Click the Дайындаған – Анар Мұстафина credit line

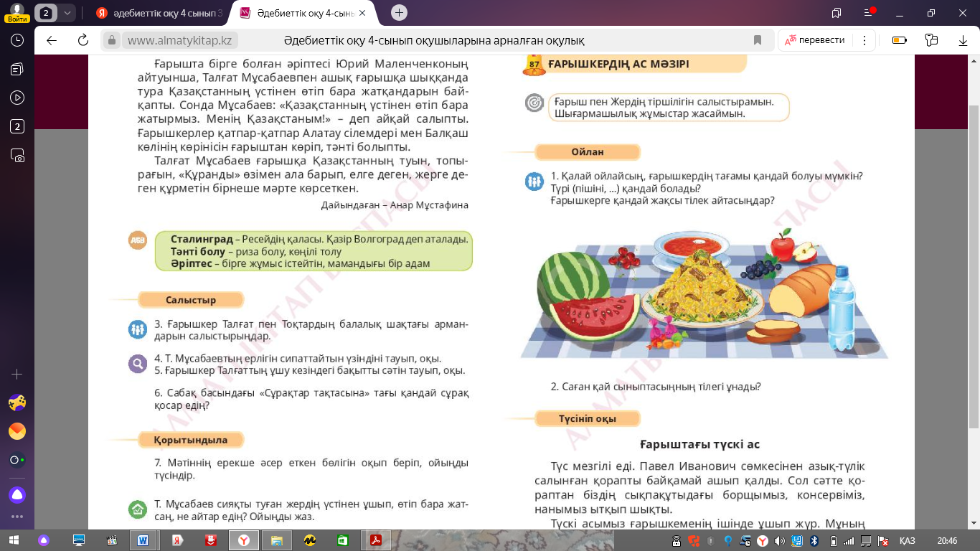coord(395,204)
